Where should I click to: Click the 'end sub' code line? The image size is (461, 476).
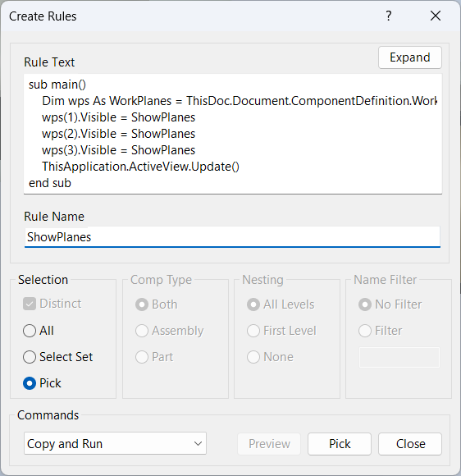click(50, 183)
